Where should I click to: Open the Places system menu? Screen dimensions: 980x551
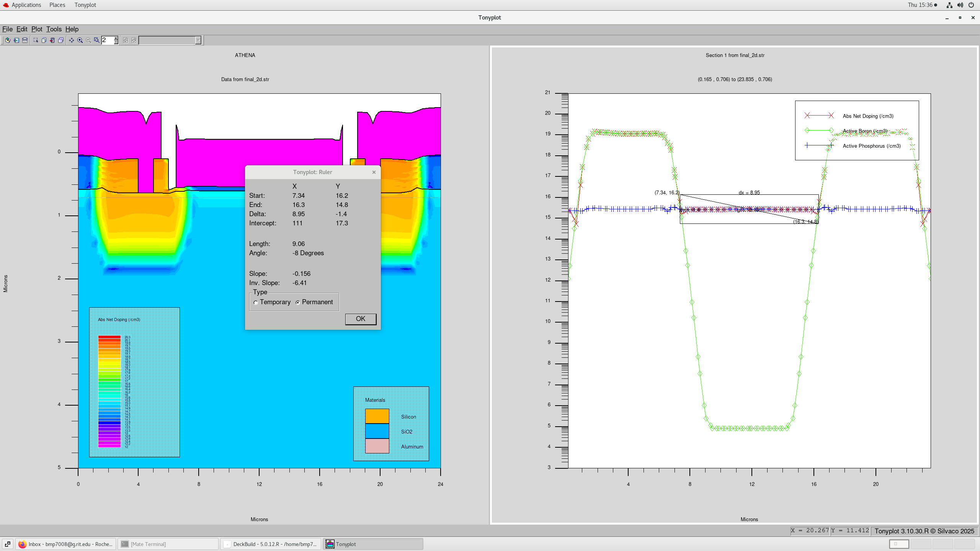[x=57, y=5]
